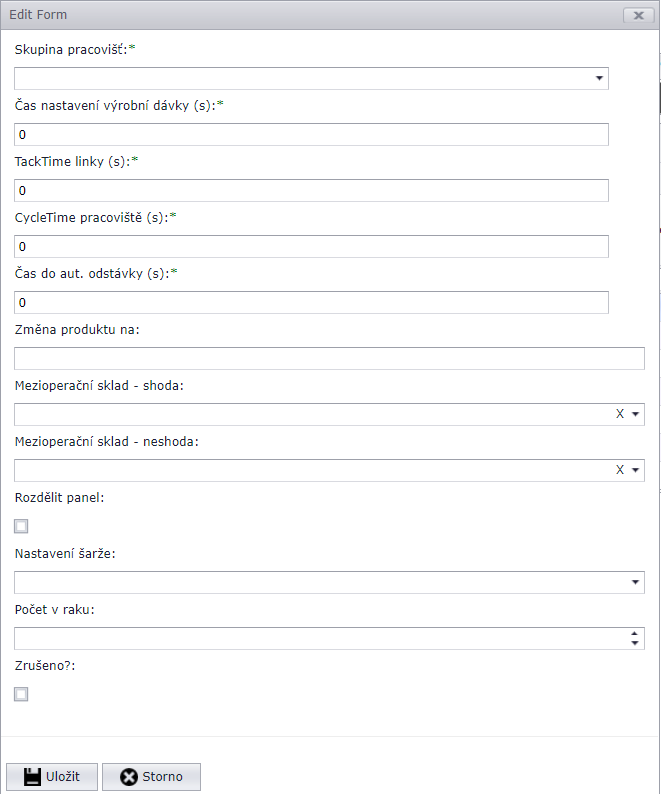This screenshot has width=661, height=794.
Task: Increase Počet v raku with up arrow
Action: coord(635,633)
